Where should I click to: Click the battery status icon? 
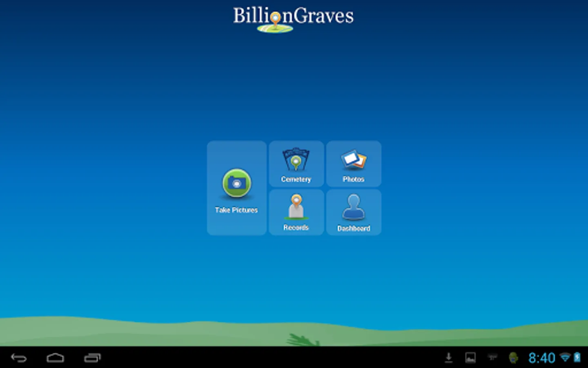click(x=577, y=357)
